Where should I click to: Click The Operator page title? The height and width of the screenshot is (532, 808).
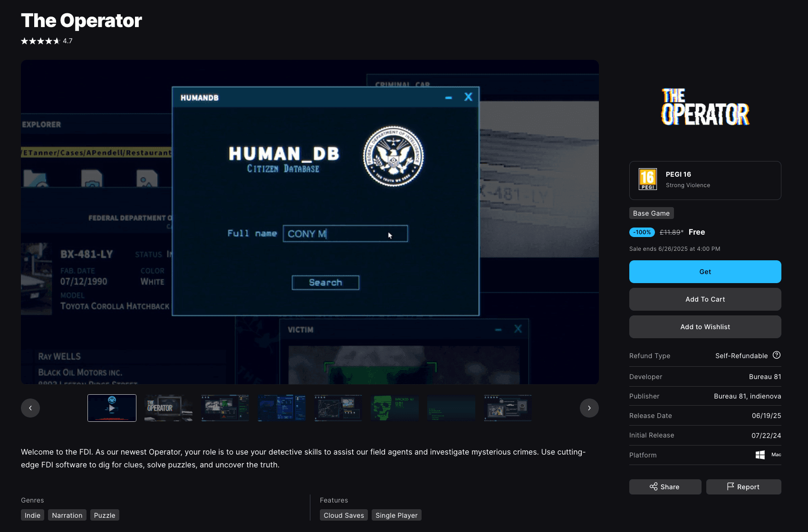tap(81, 20)
